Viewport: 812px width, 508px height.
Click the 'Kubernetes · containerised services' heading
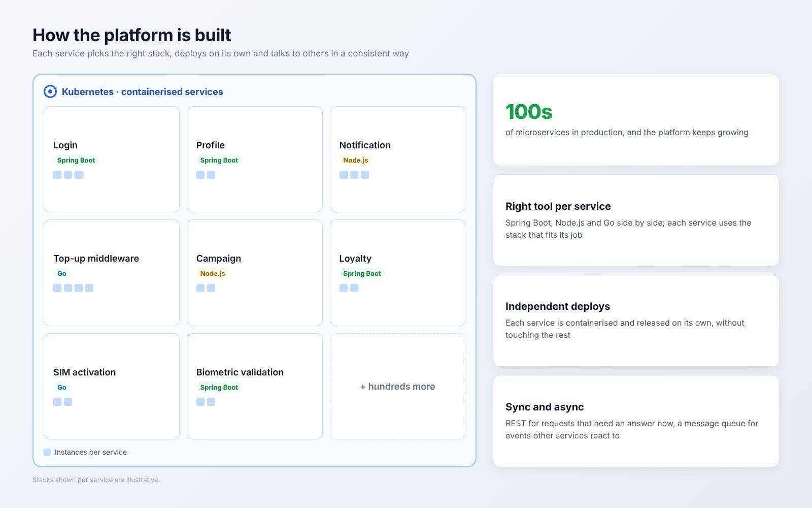pyautogui.click(x=143, y=92)
